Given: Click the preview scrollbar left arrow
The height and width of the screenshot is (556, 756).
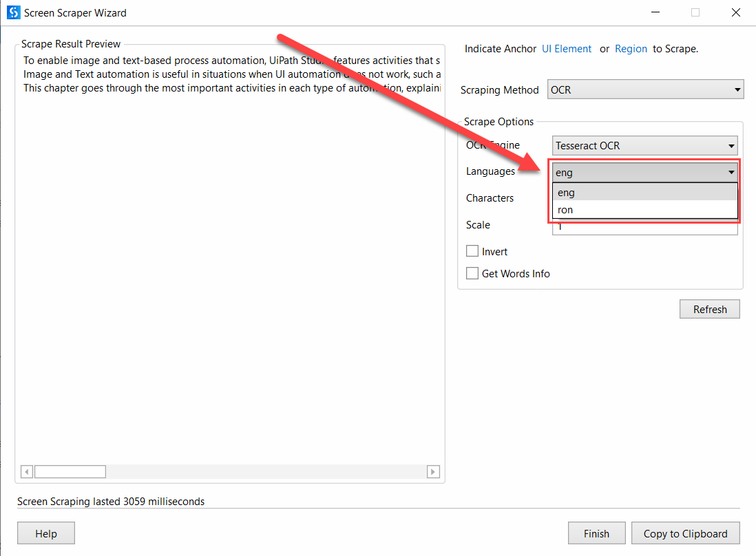Looking at the screenshot, I should pyautogui.click(x=27, y=471).
